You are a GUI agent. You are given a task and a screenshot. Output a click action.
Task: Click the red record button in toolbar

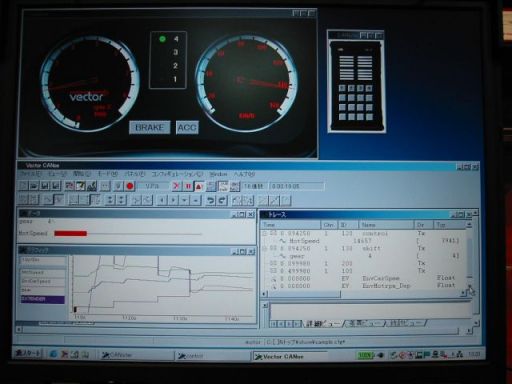click(130, 186)
